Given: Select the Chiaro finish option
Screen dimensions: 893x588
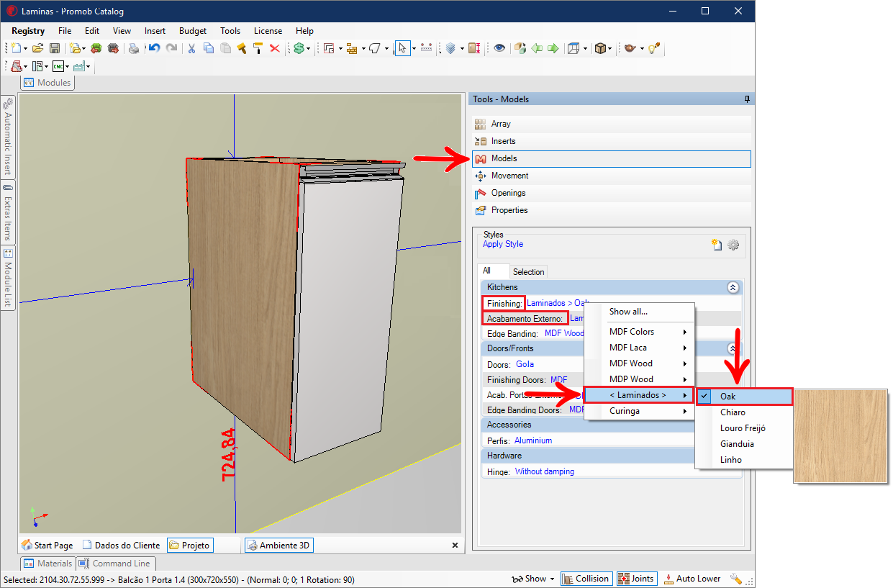Looking at the screenshot, I should (744, 412).
